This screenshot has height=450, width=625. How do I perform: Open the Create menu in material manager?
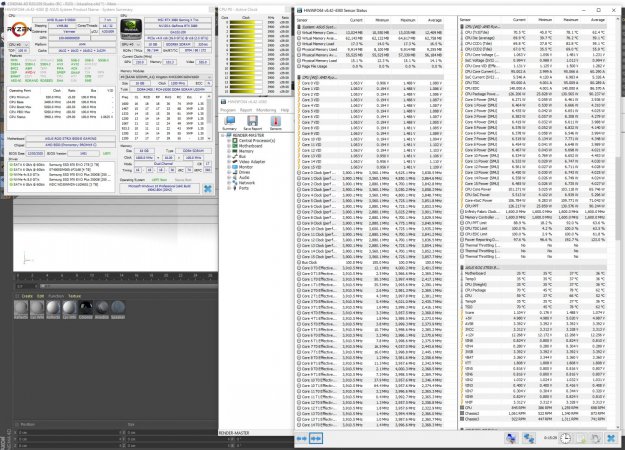coord(27,296)
